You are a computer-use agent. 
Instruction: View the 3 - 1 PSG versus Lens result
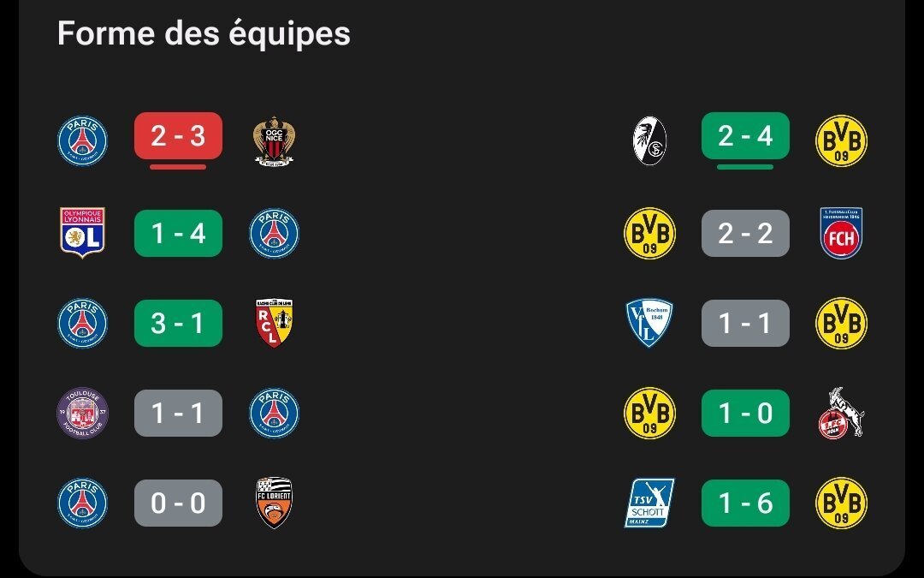[178, 323]
